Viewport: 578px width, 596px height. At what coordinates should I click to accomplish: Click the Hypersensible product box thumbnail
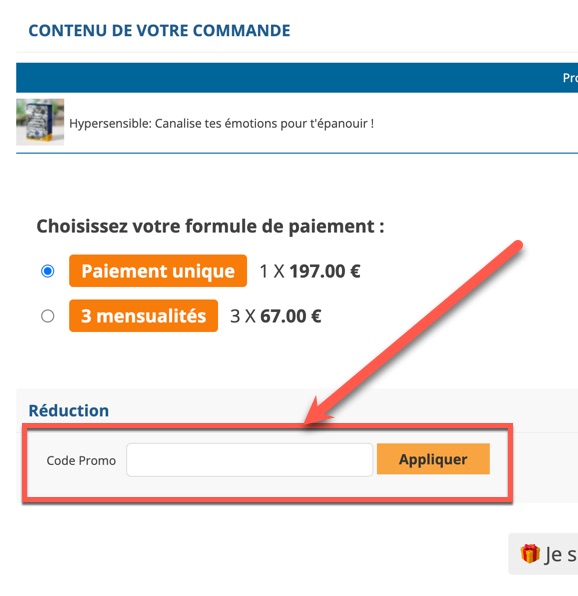tap(40, 122)
